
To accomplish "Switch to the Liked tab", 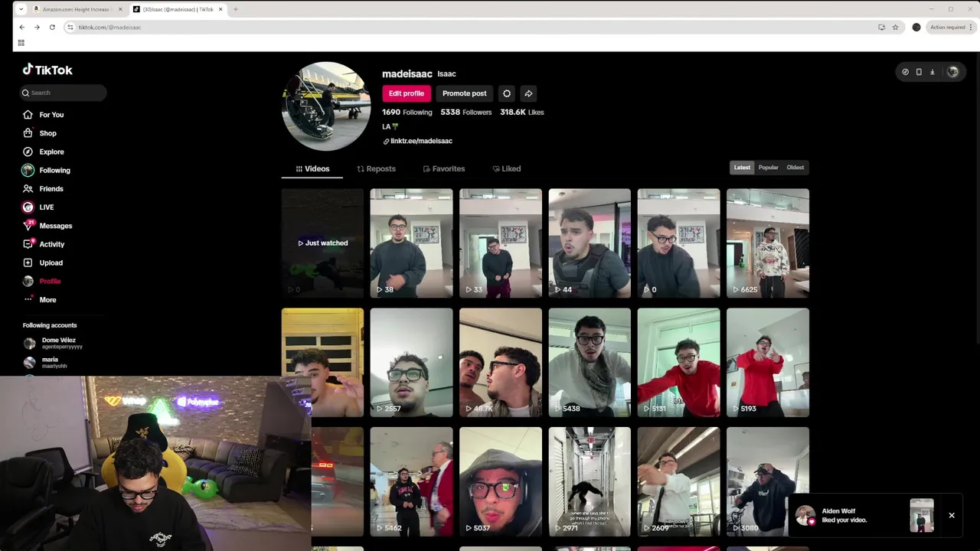I will [507, 169].
